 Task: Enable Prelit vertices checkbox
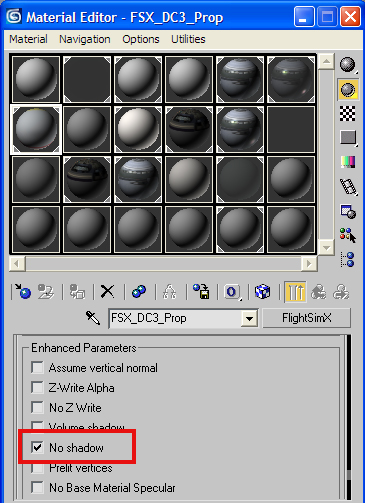click(37, 468)
